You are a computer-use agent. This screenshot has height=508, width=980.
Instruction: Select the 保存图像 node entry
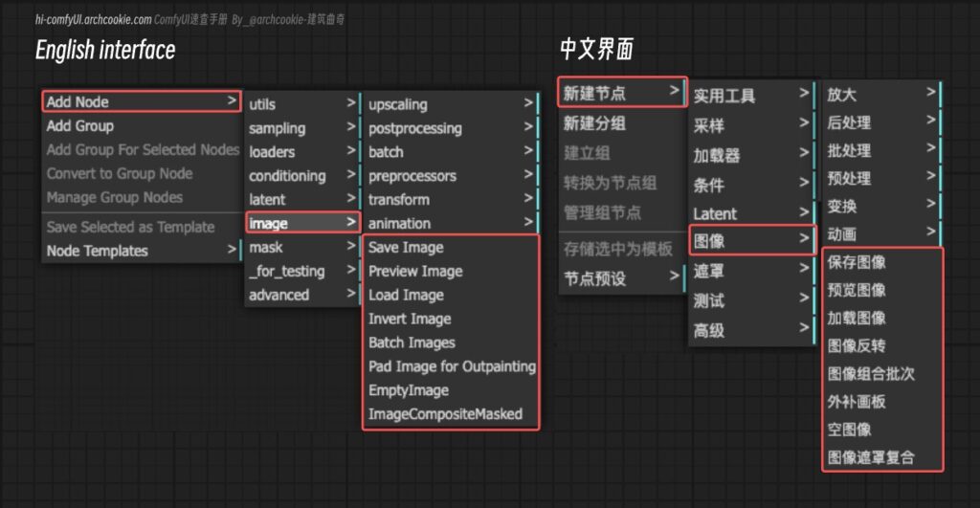[x=857, y=262]
